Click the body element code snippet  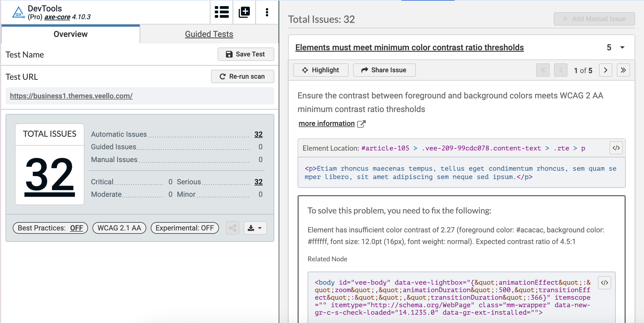[x=453, y=297]
